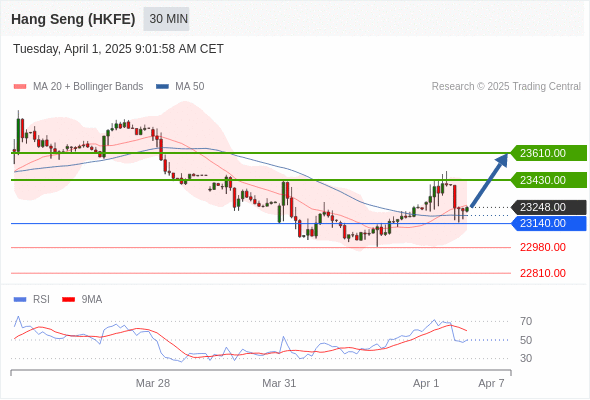Click the 9MA red legend swatch

[x=68, y=300]
